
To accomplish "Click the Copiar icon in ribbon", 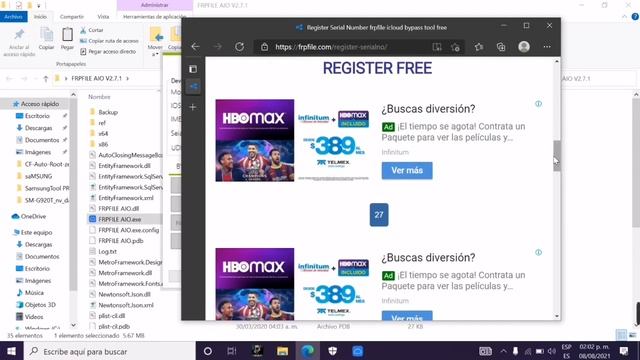I will click(46, 38).
